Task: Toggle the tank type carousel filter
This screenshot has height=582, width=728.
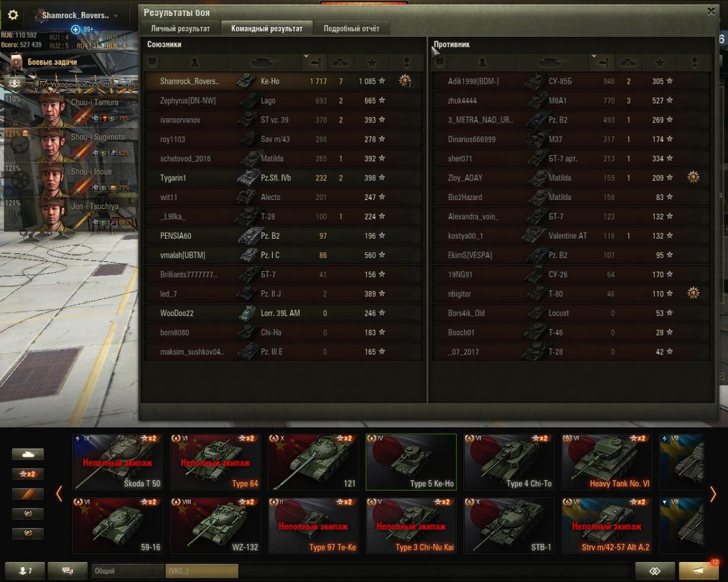Action: click(x=28, y=454)
